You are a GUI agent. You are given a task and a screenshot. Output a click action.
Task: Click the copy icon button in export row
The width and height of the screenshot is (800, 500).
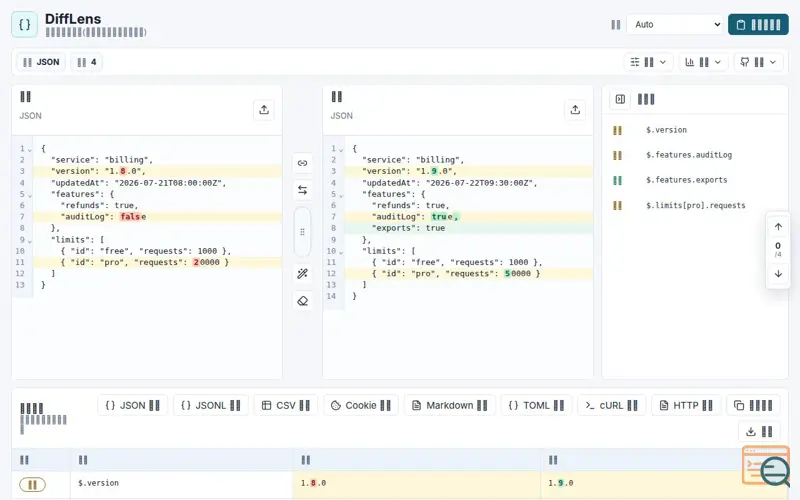753,405
